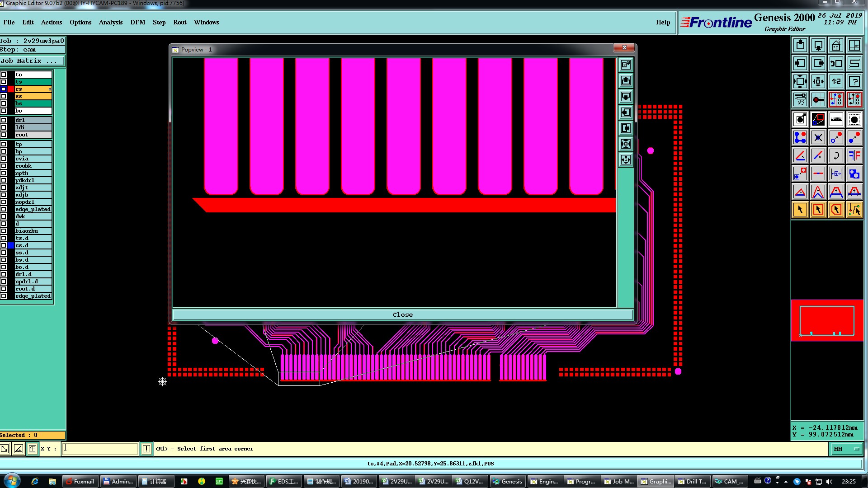Open the MM units dropdown
Image resolution: width=868 pixels, height=488 pixels.
pos(846,449)
